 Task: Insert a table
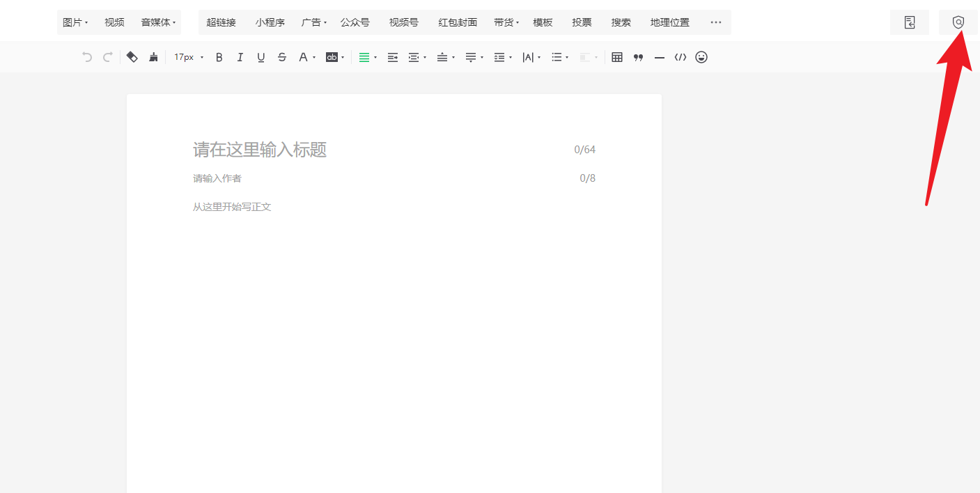coord(617,57)
